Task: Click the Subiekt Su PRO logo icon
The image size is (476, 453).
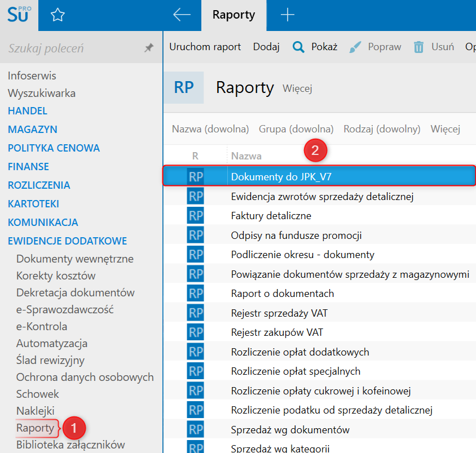Action: point(19,15)
